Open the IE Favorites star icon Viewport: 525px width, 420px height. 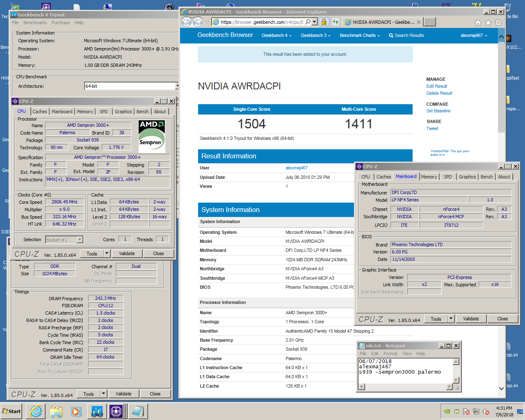pyautogui.click(x=488, y=23)
